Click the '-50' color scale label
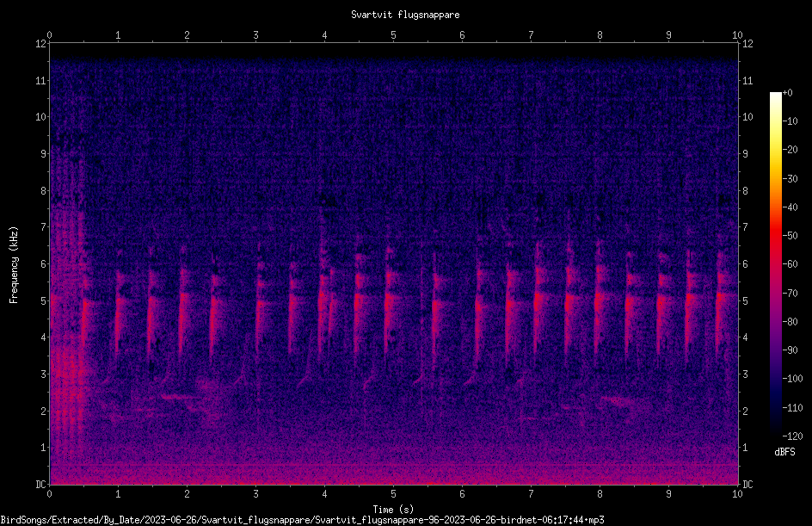This screenshot has width=812, height=526. (790, 236)
